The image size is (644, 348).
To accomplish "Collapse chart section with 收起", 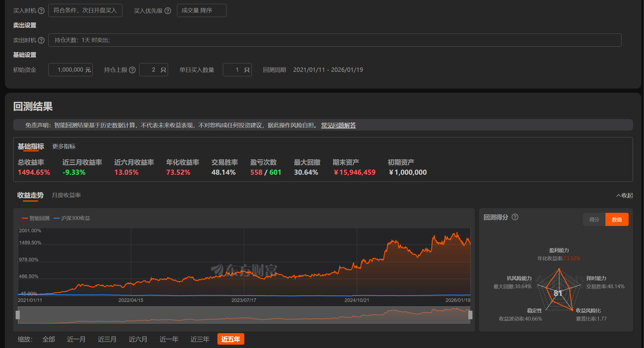I will (x=625, y=195).
